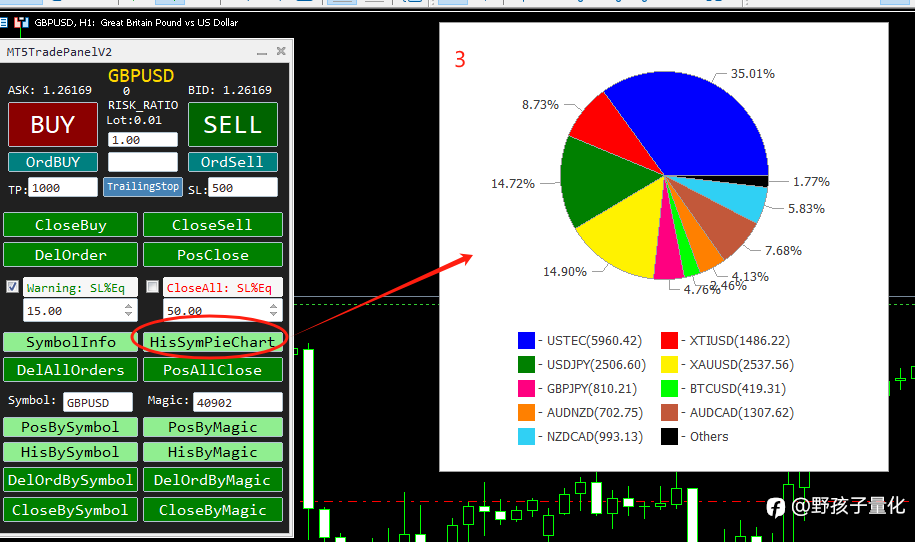Edit the Magic field showing 40902
This screenshot has width=915, height=542.
238,403
